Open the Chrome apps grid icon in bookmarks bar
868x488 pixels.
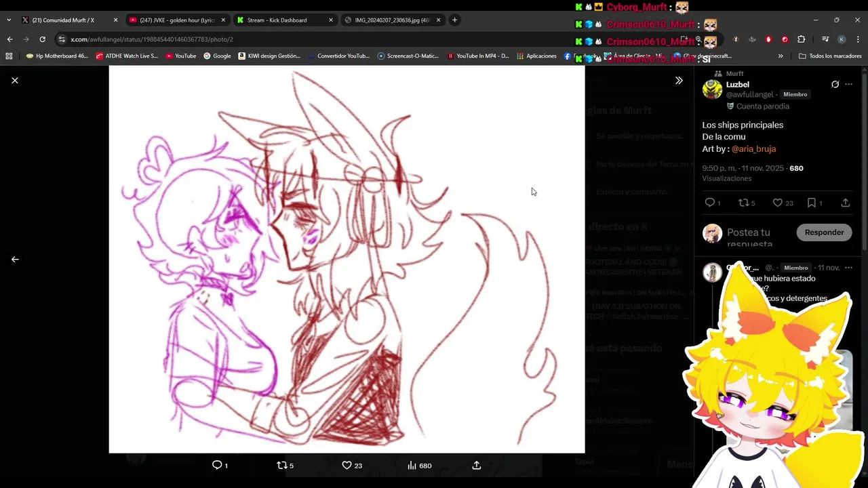click(9, 56)
